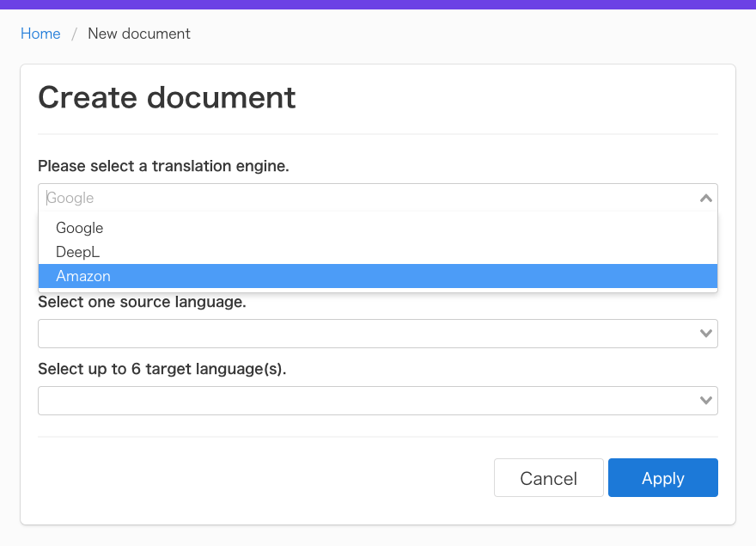Cancel document creation
The image size is (756, 546).
click(549, 478)
